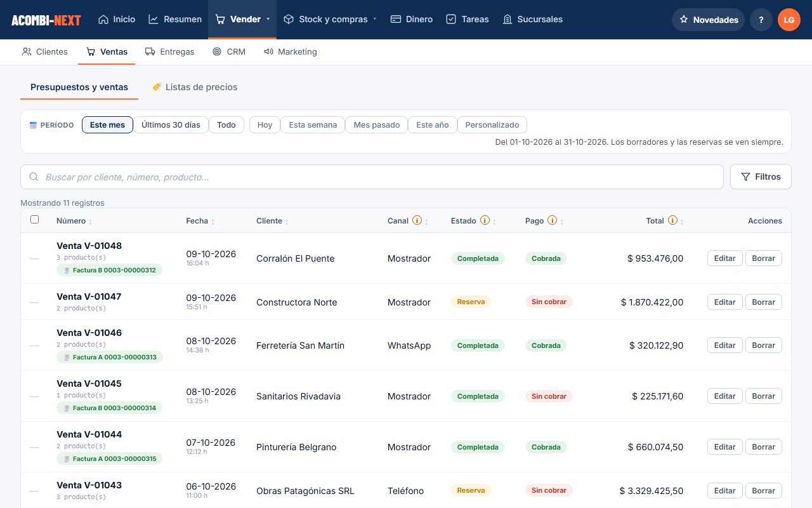Click Borrar for Venta V-01047
This screenshot has height=508, width=812.
pyautogui.click(x=764, y=302)
